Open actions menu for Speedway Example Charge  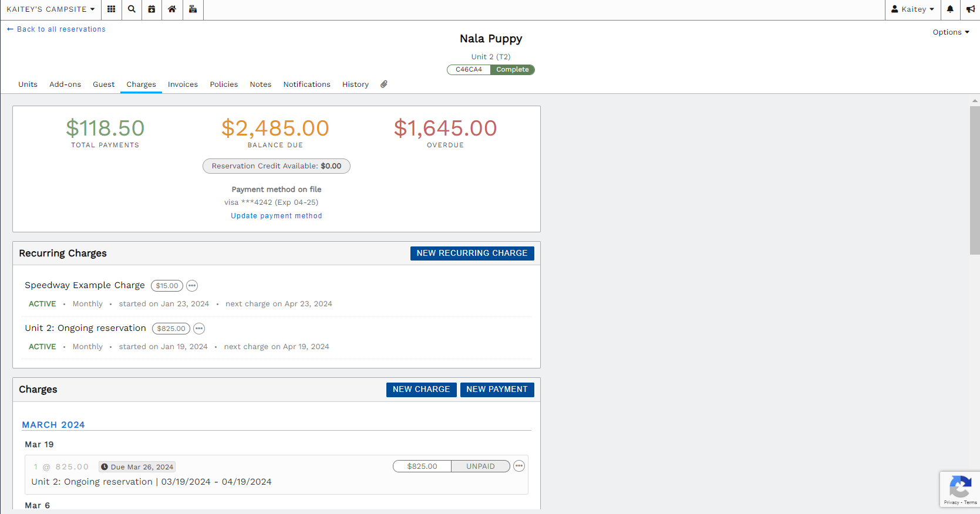192,286
